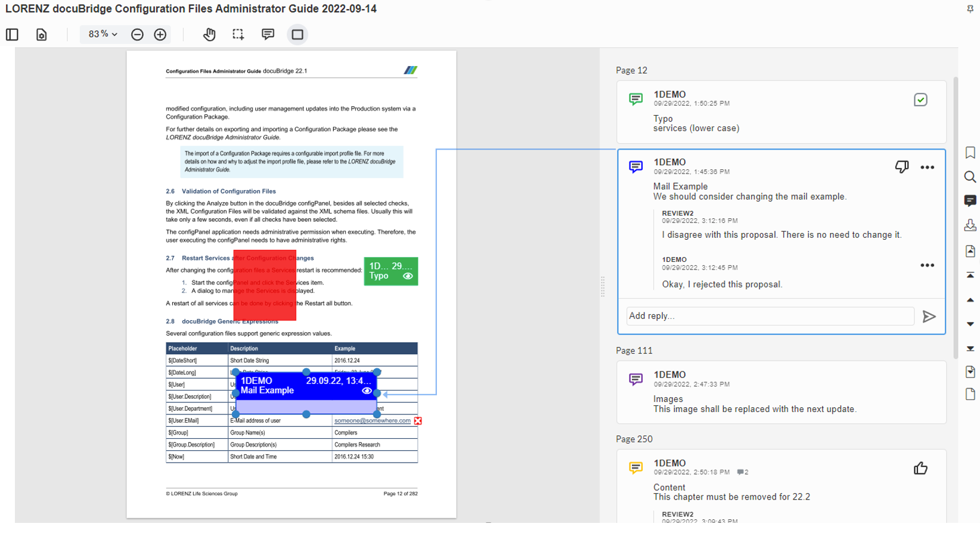
Task: Send the reply with arrow button
Action: click(x=929, y=317)
